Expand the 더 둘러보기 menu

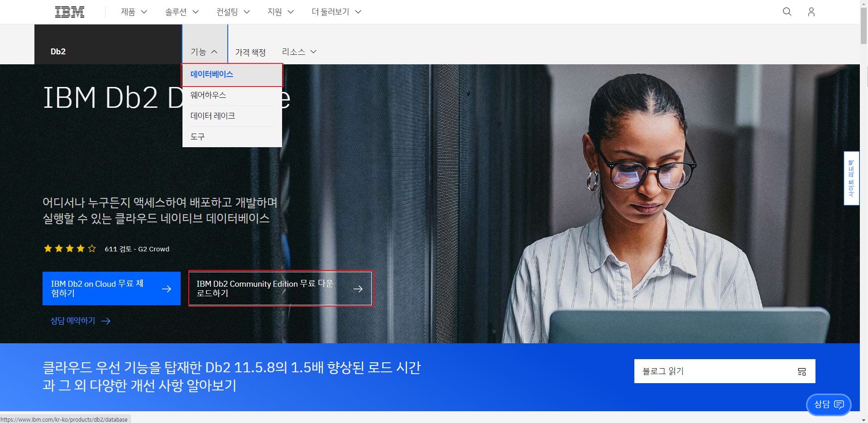(336, 12)
